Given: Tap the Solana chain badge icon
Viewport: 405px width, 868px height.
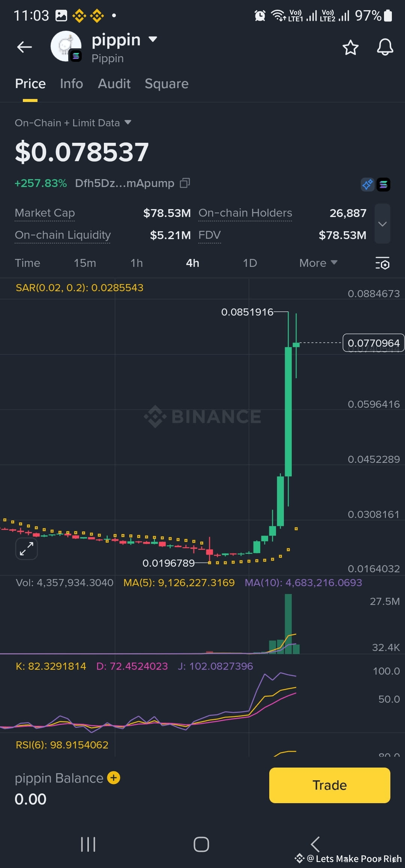Looking at the screenshot, I should 383,184.
